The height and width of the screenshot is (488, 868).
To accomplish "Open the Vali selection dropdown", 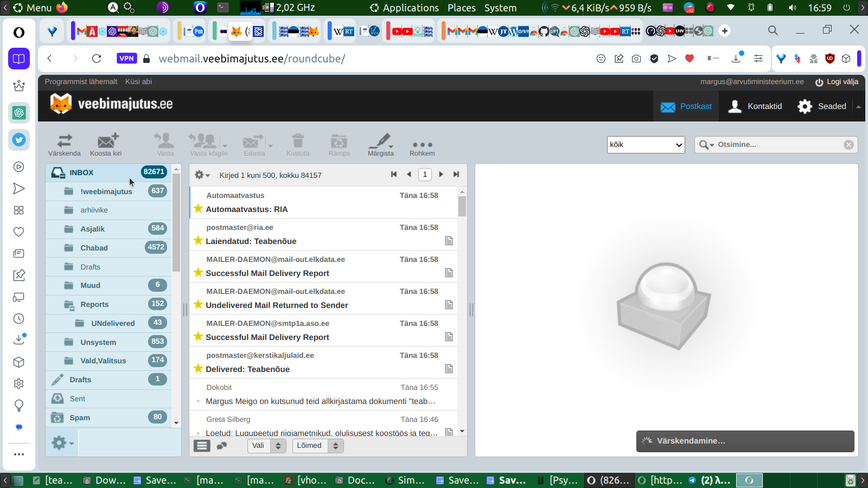I will point(267,446).
